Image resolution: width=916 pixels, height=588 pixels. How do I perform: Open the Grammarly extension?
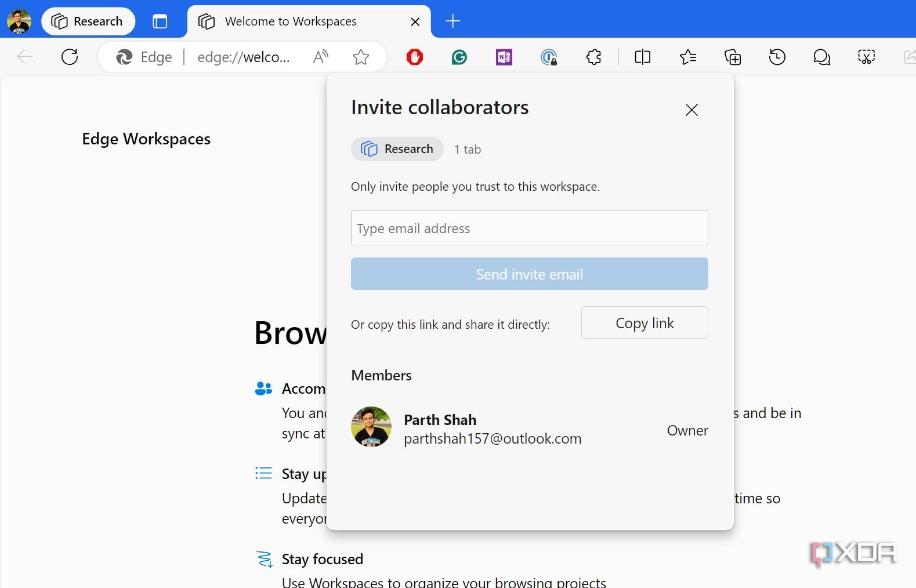459,57
